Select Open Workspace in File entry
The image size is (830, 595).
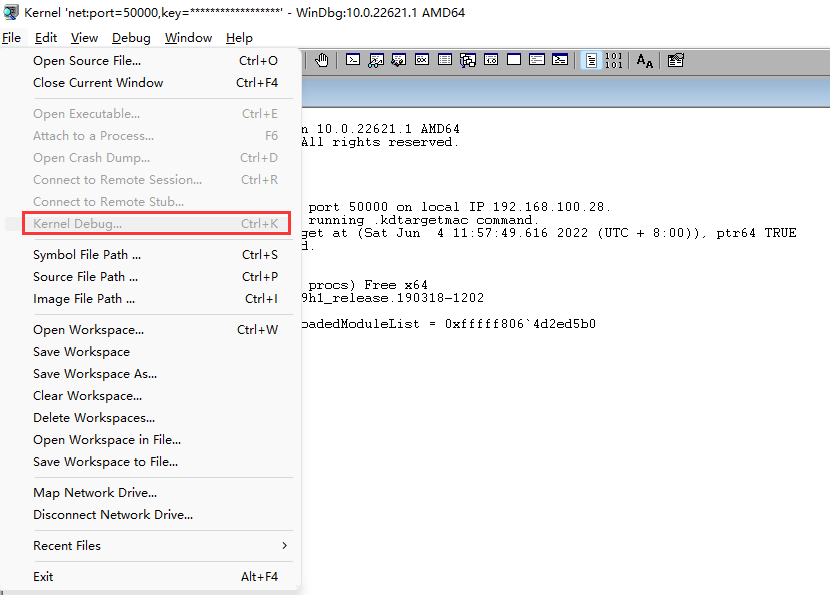(x=151, y=440)
